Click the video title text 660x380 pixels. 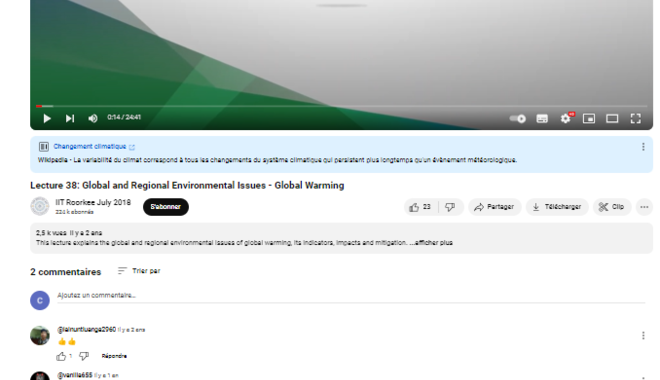pyautogui.click(x=187, y=185)
